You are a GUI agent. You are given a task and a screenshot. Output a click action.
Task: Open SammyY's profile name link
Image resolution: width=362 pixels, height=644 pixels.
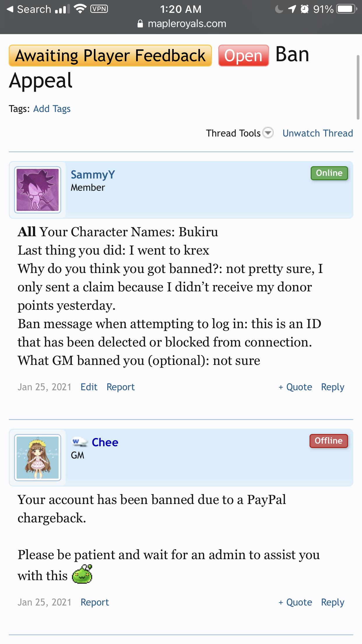pos(93,174)
